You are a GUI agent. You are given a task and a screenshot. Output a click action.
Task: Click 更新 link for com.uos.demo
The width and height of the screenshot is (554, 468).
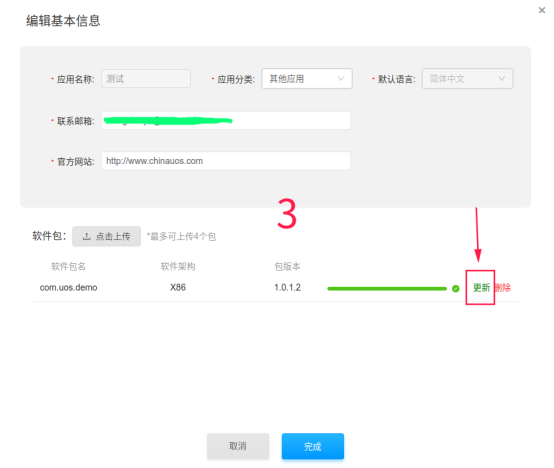pyautogui.click(x=481, y=288)
